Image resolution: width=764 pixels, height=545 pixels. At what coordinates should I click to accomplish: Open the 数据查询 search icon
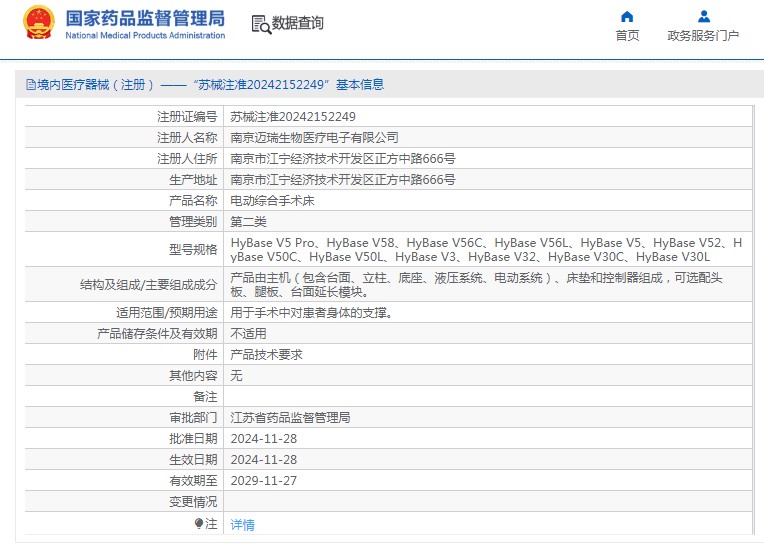pyautogui.click(x=261, y=24)
